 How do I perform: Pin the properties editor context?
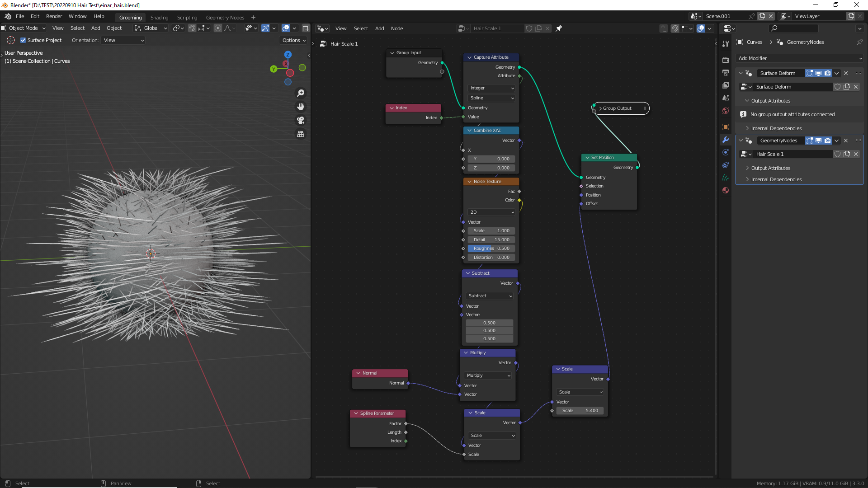pyautogui.click(x=859, y=42)
